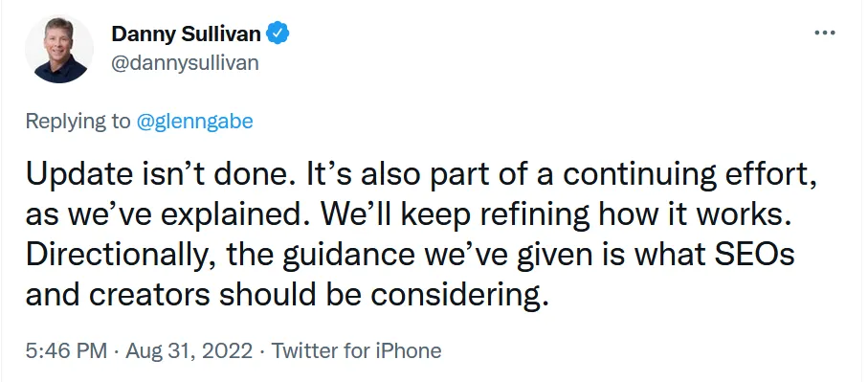Open the 5:46 PM timestamp link
The height and width of the screenshot is (382, 868).
66,351
